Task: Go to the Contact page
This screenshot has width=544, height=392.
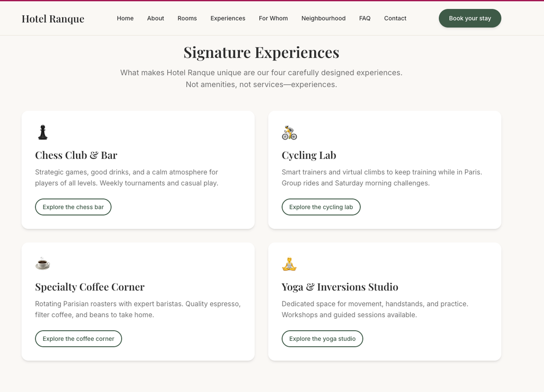Action: [x=395, y=18]
